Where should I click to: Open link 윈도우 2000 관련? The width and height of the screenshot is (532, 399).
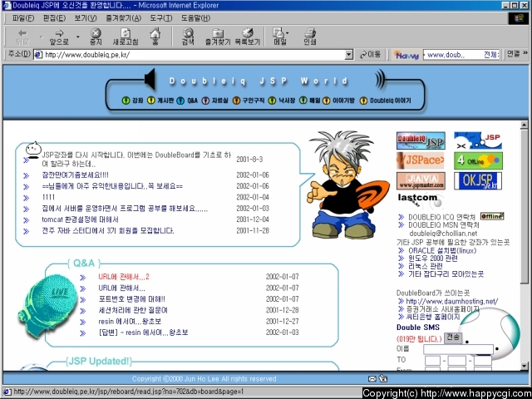coord(432,259)
